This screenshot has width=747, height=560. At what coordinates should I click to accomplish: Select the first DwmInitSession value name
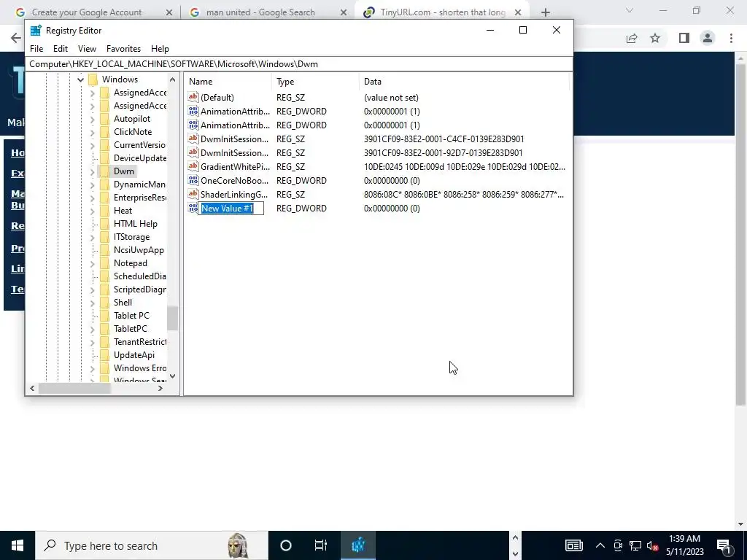click(234, 139)
